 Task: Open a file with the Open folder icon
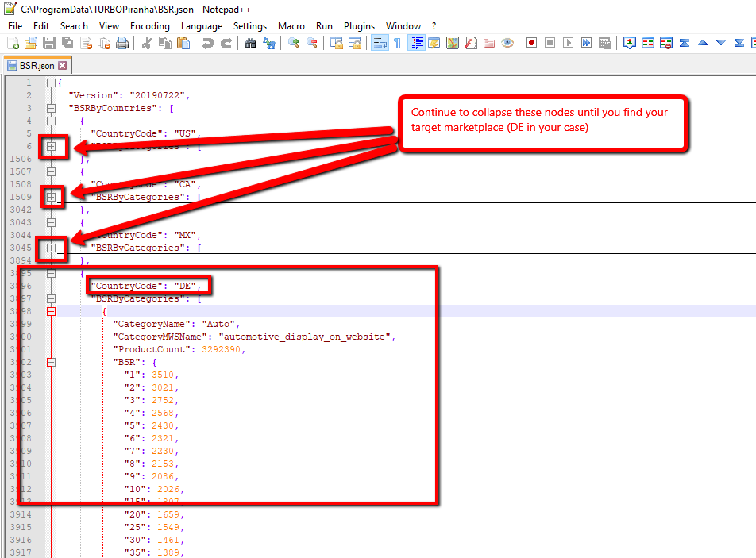coord(31,43)
